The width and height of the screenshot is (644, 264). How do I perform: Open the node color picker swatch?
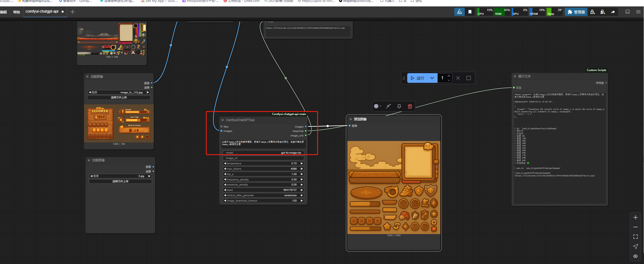(x=378, y=106)
